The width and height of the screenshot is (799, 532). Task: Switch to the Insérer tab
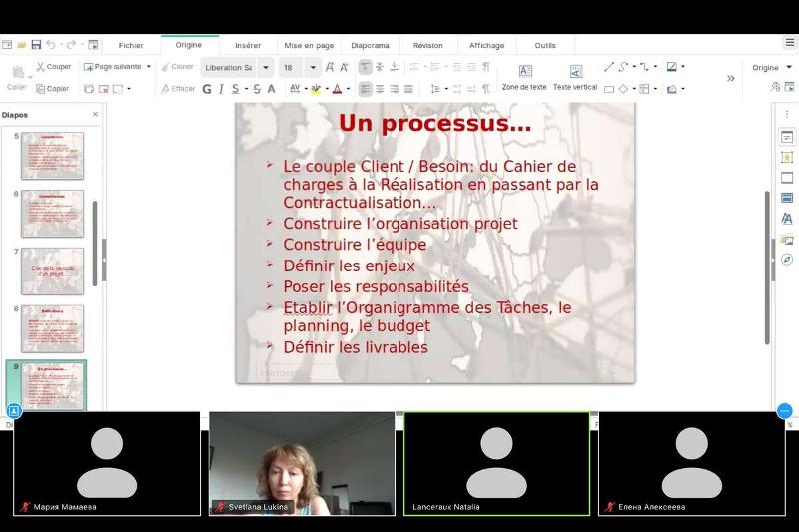coord(248,45)
